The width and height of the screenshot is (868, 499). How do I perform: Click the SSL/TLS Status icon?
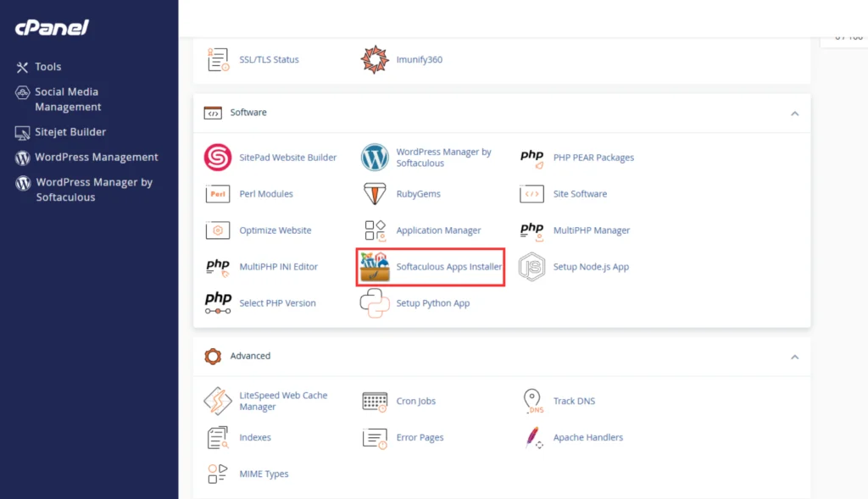tap(218, 60)
